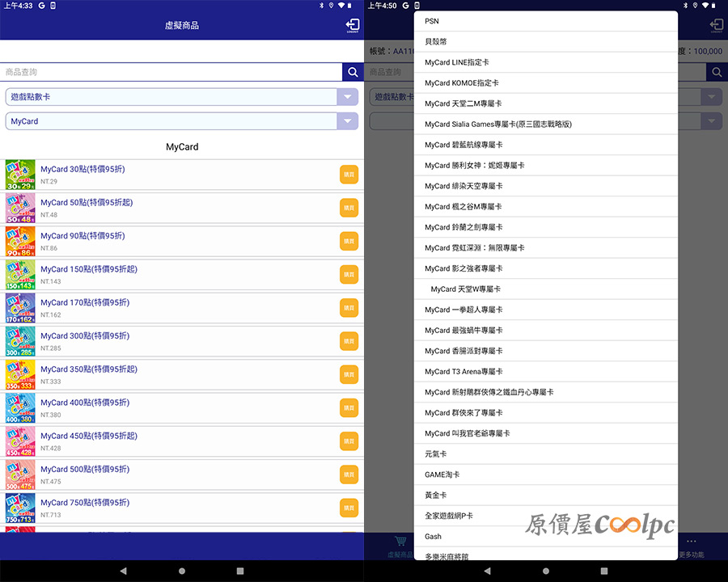Screen dimensions: 728x582
Task: Choose MyCard 碧藍航線專屬卡 option
Action: (x=545, y=145)
